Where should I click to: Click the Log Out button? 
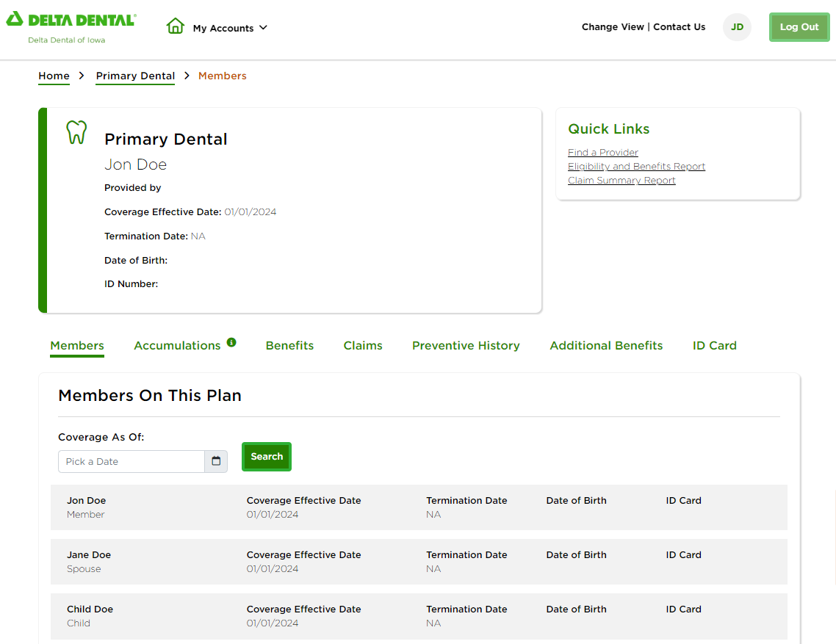799,27
